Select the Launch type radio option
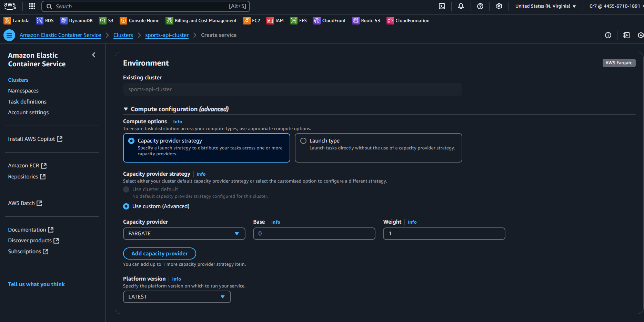644x322 pixels. pyautogui.click(x=303, y=141)
